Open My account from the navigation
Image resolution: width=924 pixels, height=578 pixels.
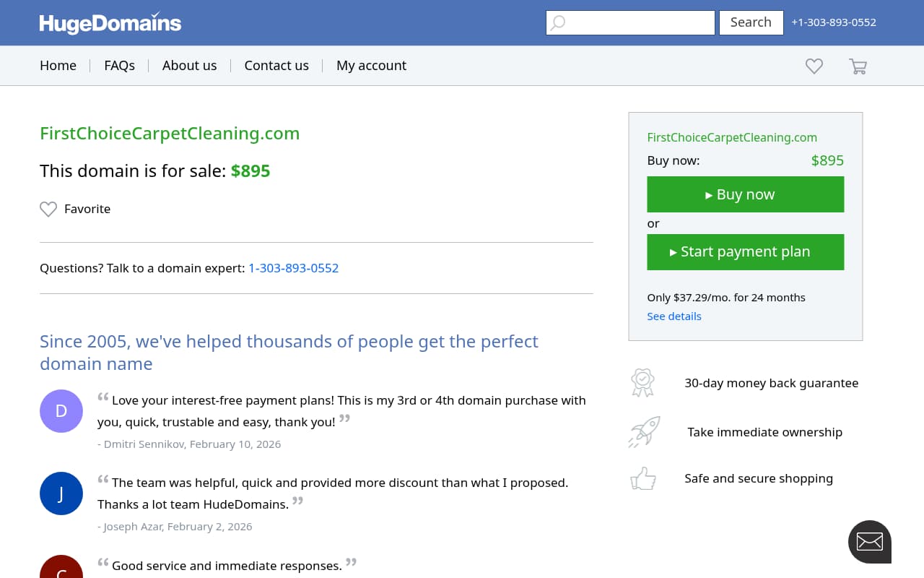coord(371,65)
